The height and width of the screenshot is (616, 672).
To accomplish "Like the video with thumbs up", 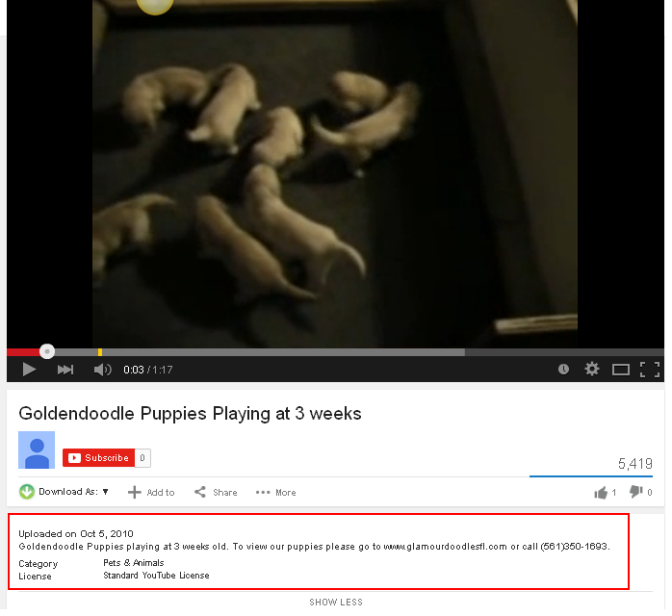I will point(605,493).
